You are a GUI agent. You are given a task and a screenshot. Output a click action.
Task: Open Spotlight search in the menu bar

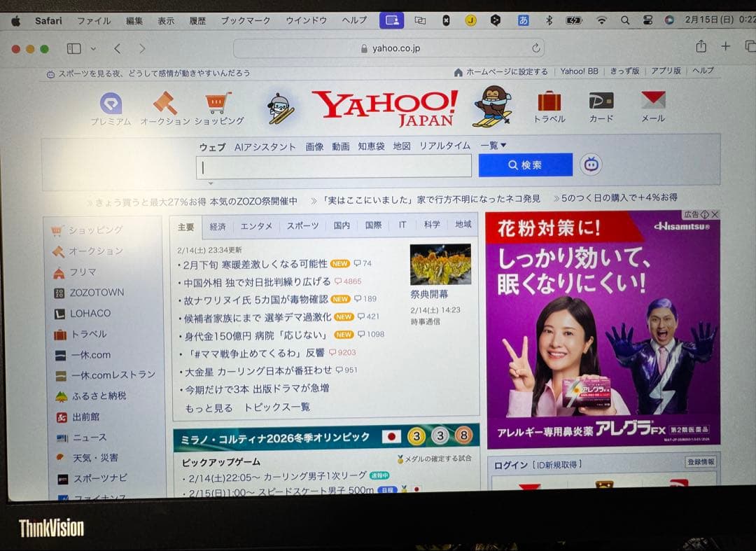coord(625,20)
